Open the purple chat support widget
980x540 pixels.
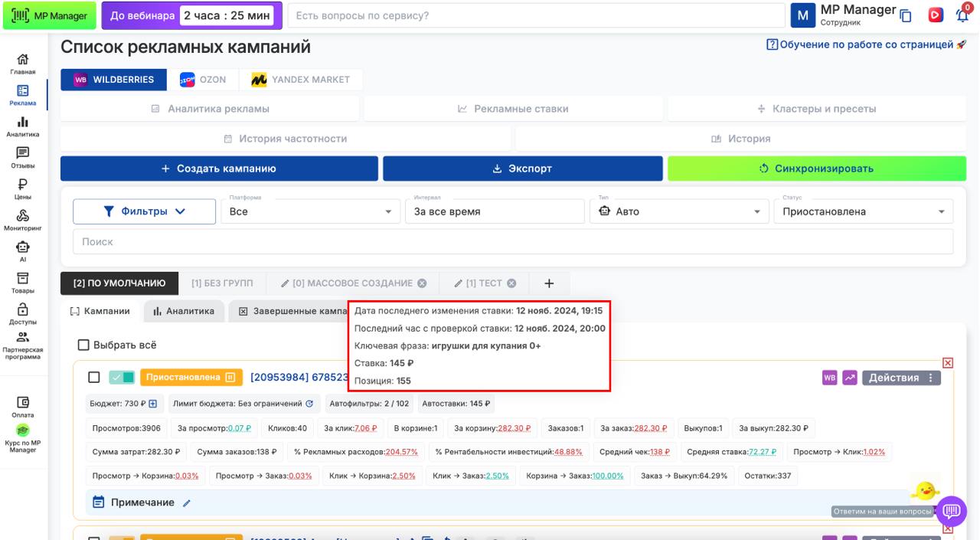(x=952, y=511)
